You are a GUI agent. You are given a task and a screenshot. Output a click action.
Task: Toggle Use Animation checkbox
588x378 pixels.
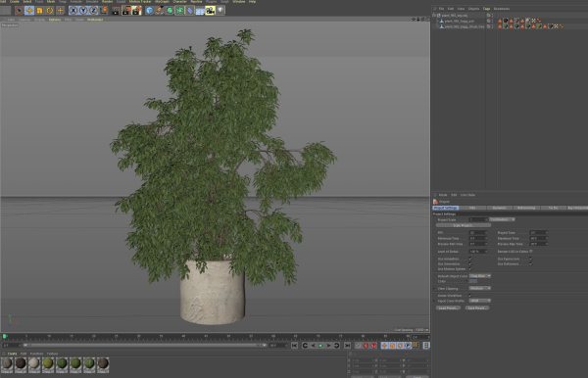click(470, 259)
